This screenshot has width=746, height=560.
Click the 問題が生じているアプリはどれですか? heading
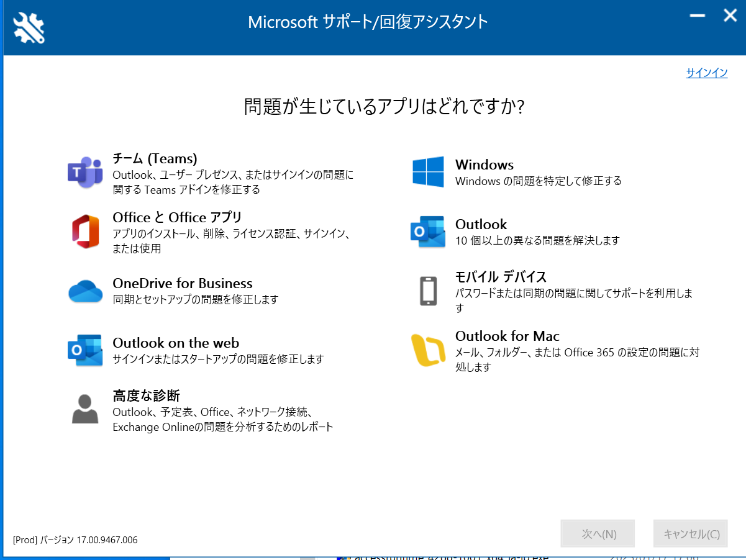click(384, 106)
